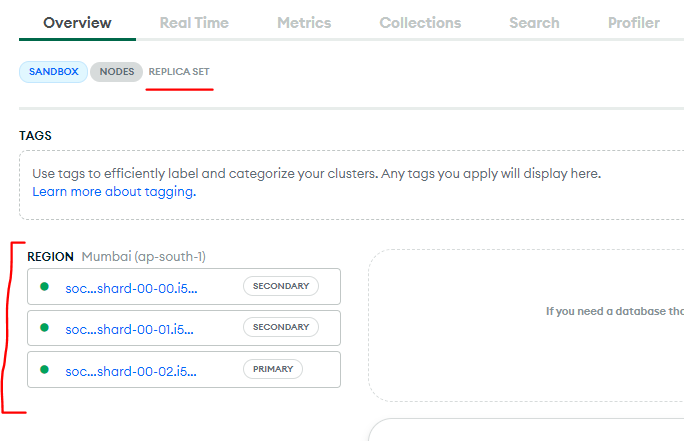Screen dimensions: 684x441
Task: Open the Metrics tab
Action: pos(304,22)
